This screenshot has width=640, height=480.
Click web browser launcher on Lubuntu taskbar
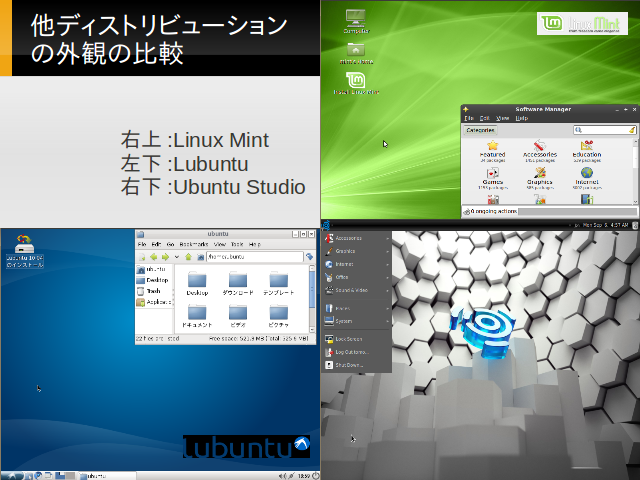[38, 476]
